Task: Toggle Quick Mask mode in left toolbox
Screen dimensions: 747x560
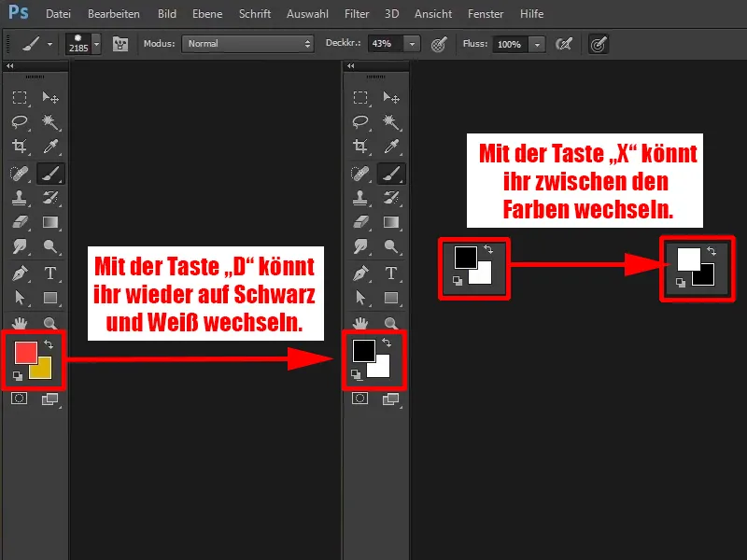Action: pyautogui.click(x=19, y=399)
